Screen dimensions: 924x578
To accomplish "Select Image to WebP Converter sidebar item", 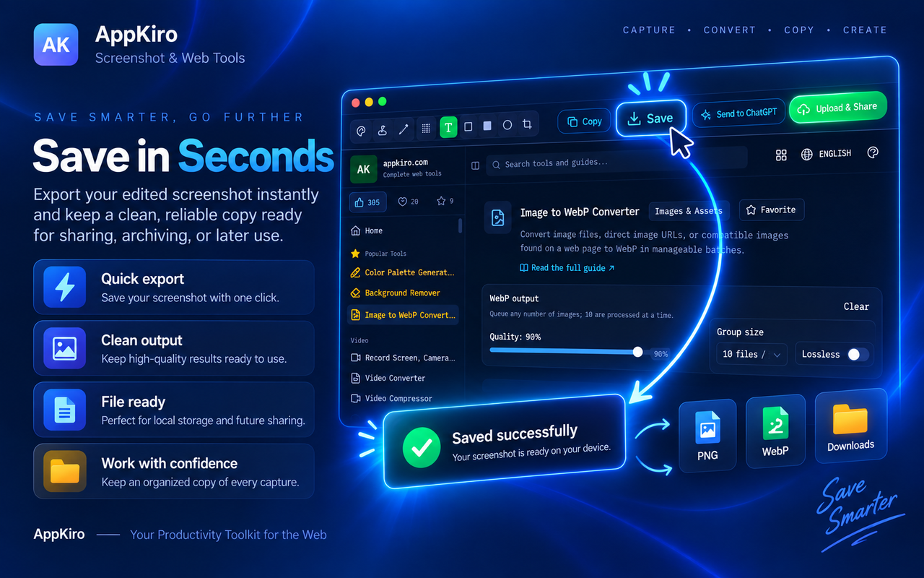I will click(404, 315).
